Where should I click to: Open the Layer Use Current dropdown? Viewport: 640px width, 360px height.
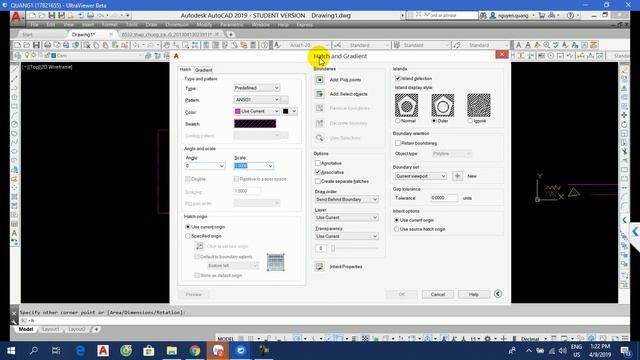(347, 218)
